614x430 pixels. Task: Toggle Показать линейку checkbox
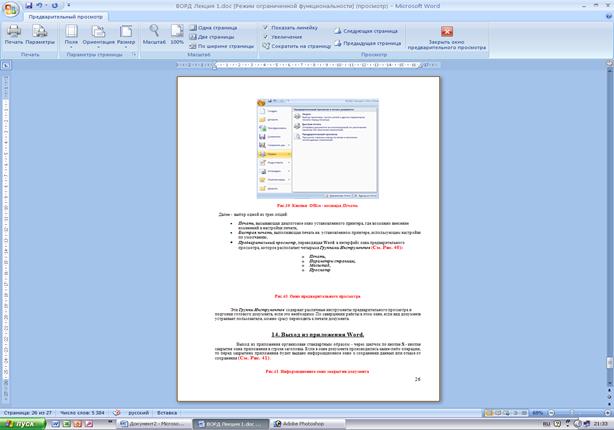click(290, 28)
